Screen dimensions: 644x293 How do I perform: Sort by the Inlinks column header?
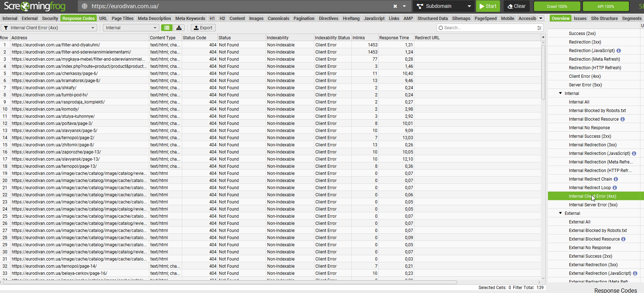coord(365,37)
